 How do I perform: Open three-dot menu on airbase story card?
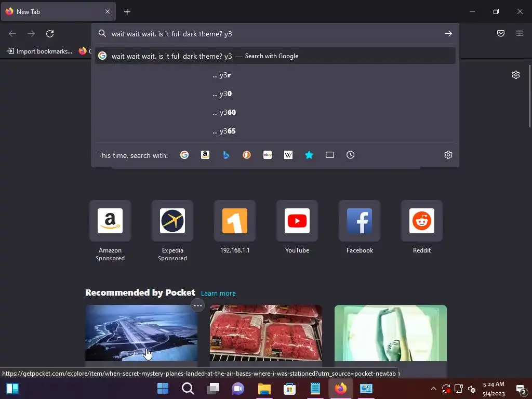tap(198, 305)
